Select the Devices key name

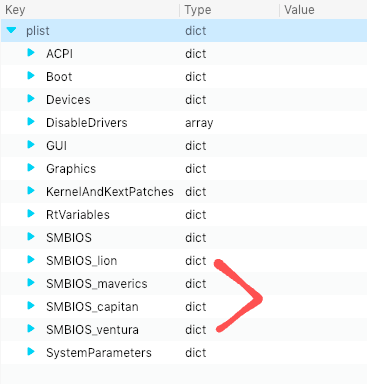(x=68, y=100)
